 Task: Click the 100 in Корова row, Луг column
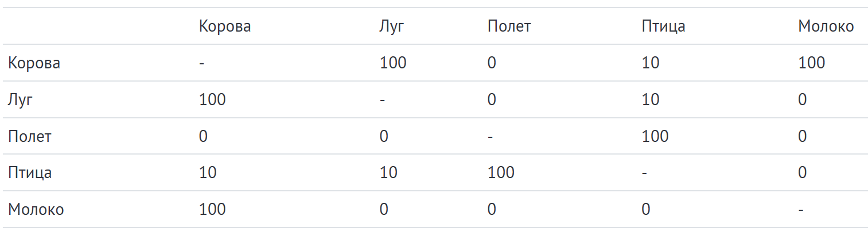[x=393, y=63]
